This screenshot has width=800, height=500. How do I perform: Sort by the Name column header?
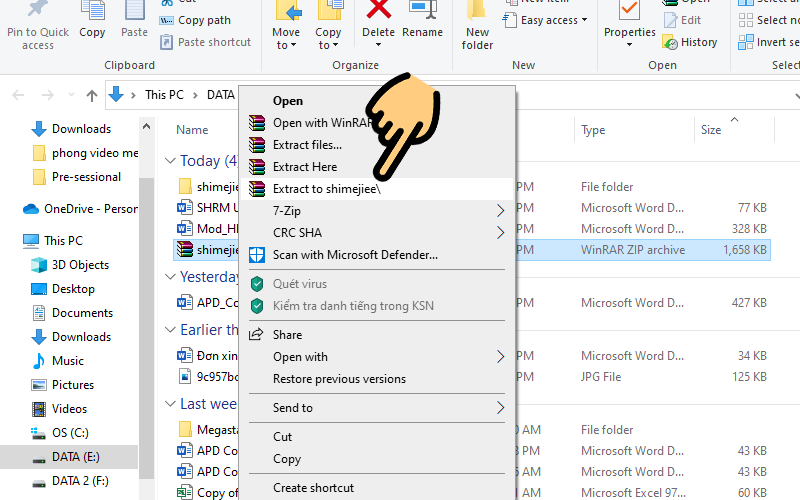tap(192, 130)
